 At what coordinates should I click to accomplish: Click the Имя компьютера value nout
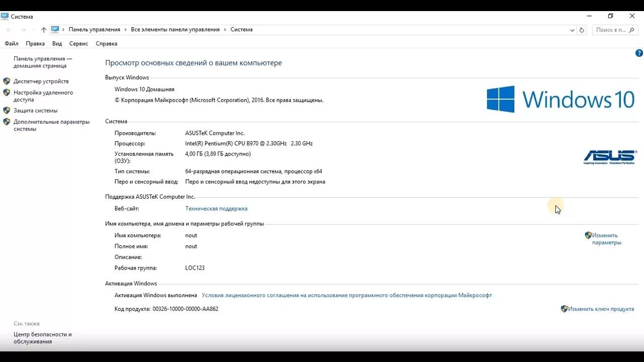tap(191, 235)
